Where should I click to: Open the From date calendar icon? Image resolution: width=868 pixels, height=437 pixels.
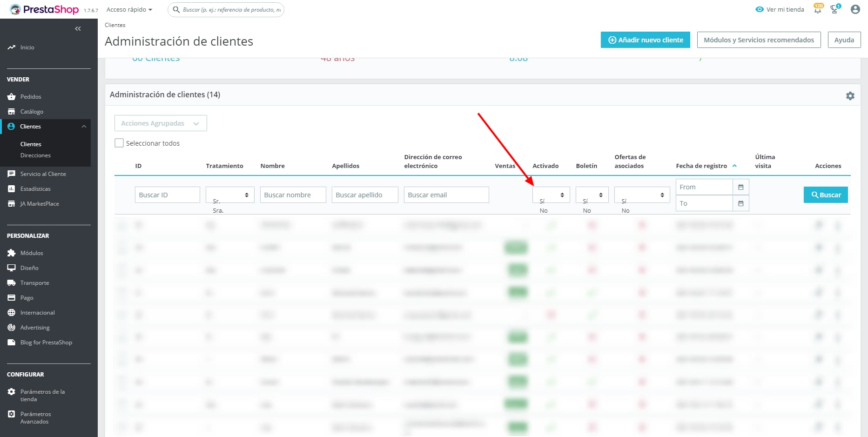(x=740, y=187)
